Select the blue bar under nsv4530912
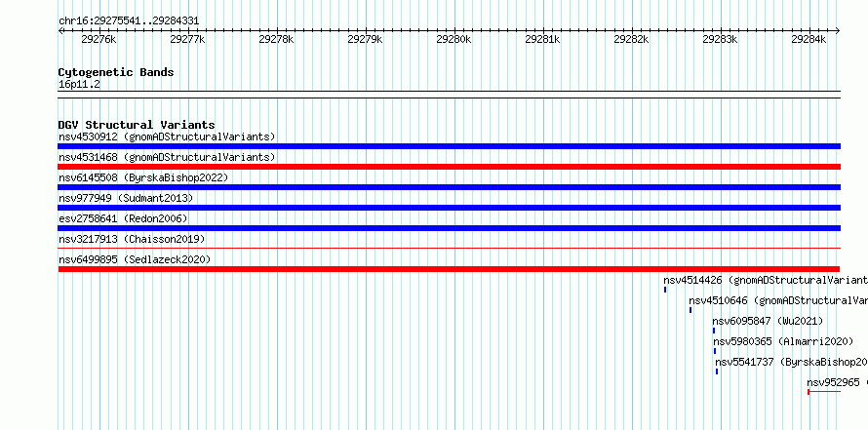 point(449,146)
